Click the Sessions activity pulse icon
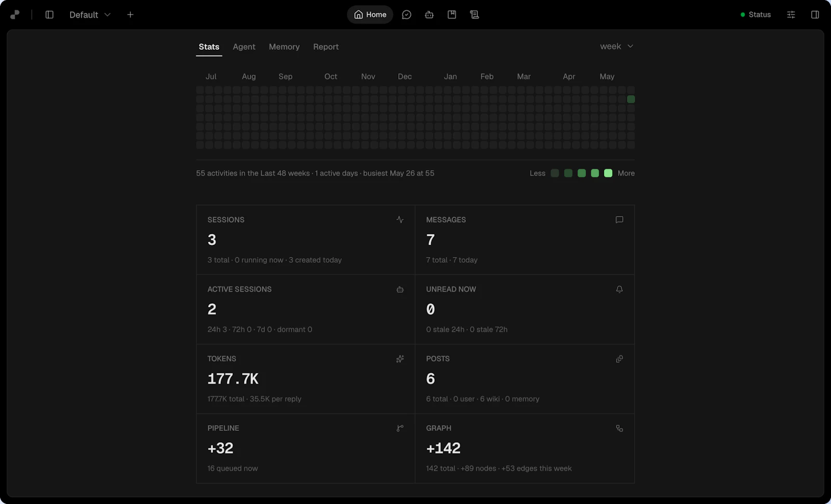 click(x=400, y=220)
